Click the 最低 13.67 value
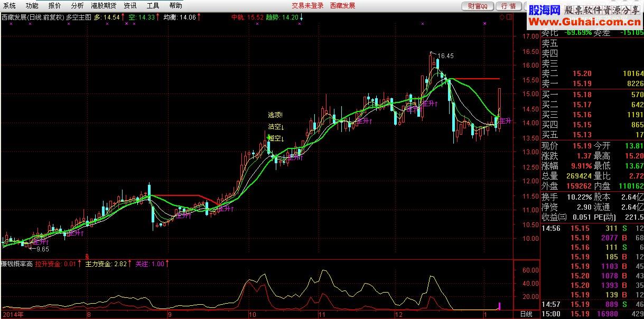This screenshot has width=644, height=319. click(x=634, y=166)
